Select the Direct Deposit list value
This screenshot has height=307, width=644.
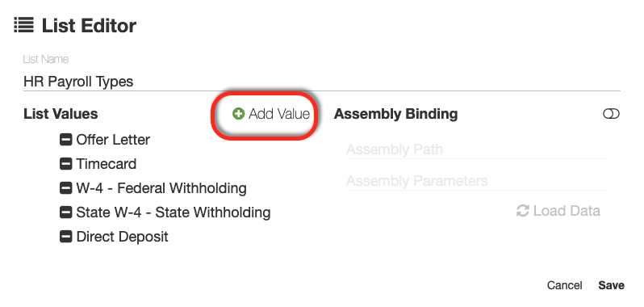pyautogui.click(x=123, y=237)
